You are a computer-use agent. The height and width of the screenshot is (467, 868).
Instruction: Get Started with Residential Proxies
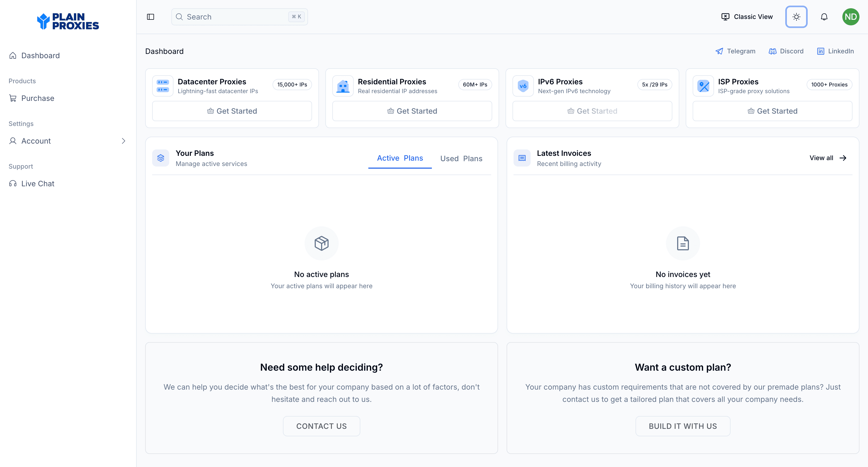412,111
